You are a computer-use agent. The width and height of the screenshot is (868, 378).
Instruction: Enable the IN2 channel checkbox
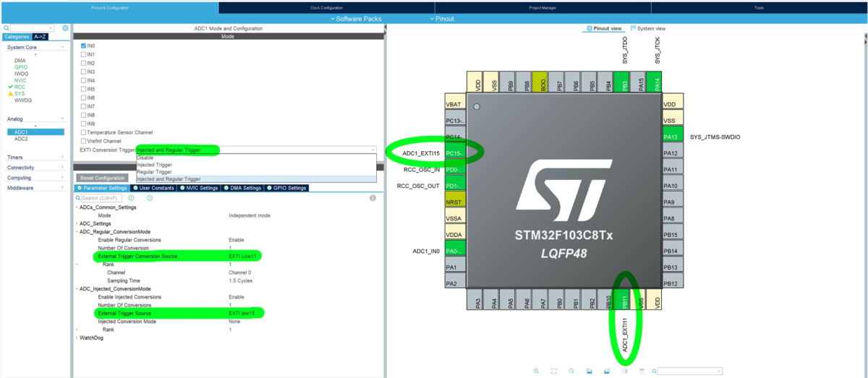click(83, 63)
